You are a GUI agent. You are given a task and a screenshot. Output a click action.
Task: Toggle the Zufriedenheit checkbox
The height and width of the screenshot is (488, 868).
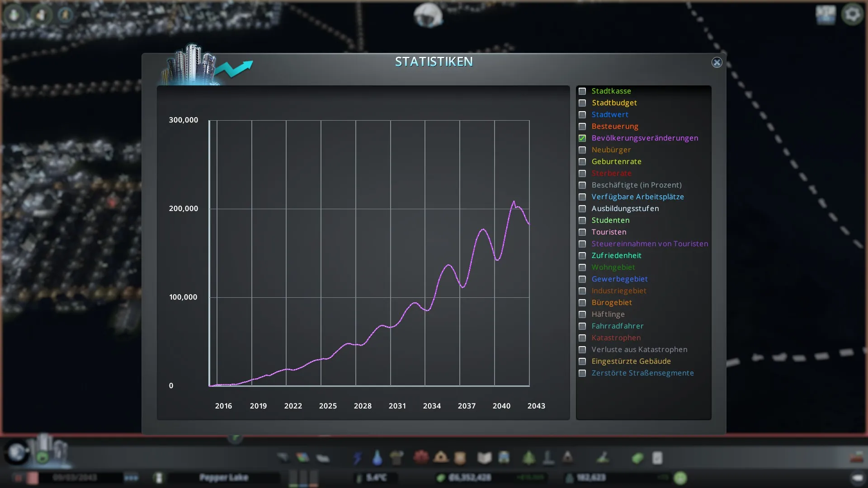[582, 256]
